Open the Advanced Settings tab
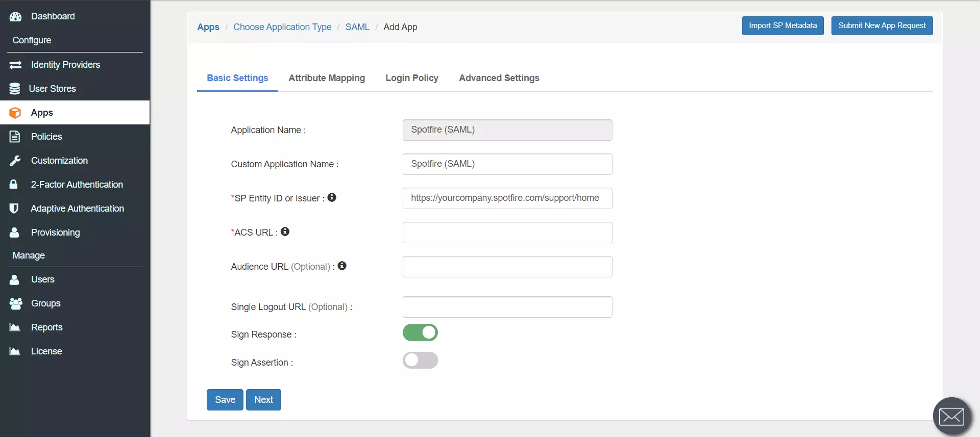Viewport: 980px width, 437px height. (x=499, y=78)
